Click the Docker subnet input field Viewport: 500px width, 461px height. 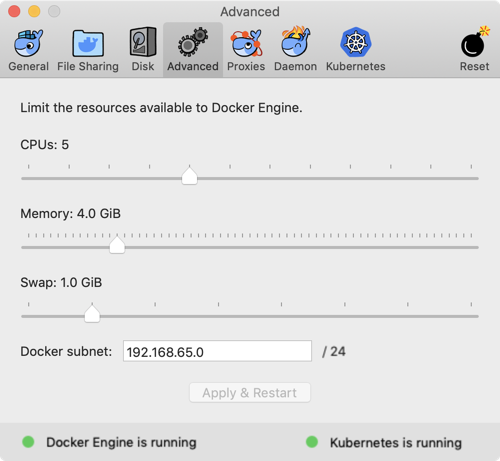point(217,351)
